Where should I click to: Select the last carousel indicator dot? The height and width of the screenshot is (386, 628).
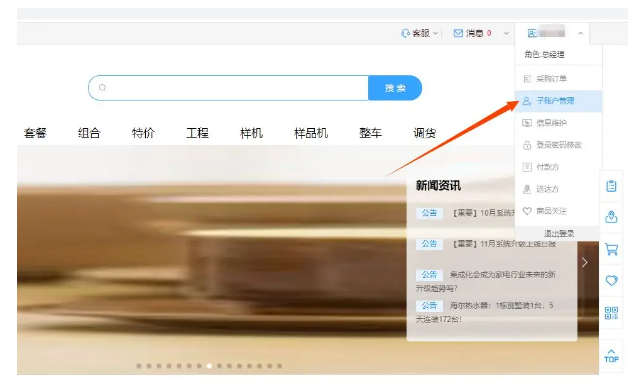pos(280,366)
